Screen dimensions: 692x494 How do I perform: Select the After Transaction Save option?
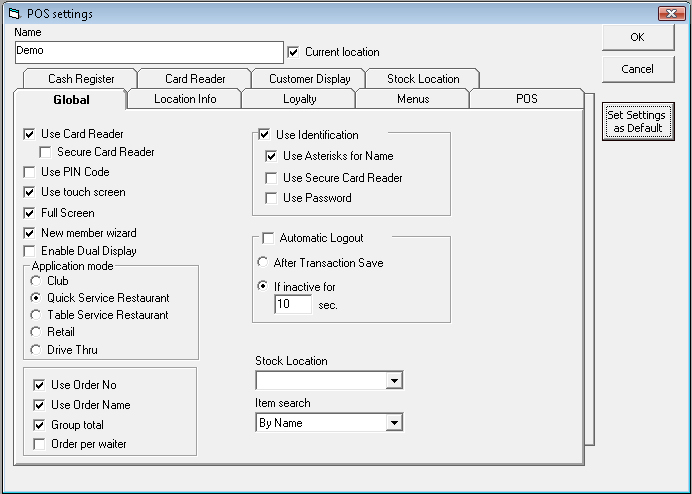click(263, 262)
